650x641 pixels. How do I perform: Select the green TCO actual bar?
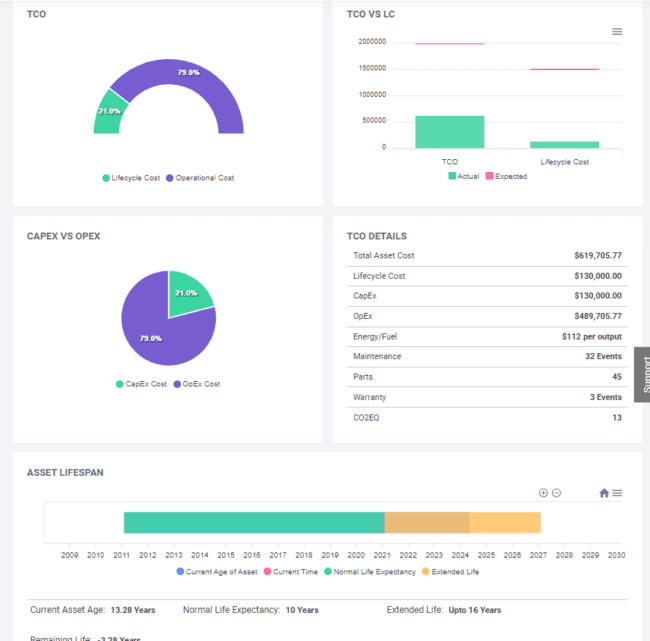coord(450,132)
